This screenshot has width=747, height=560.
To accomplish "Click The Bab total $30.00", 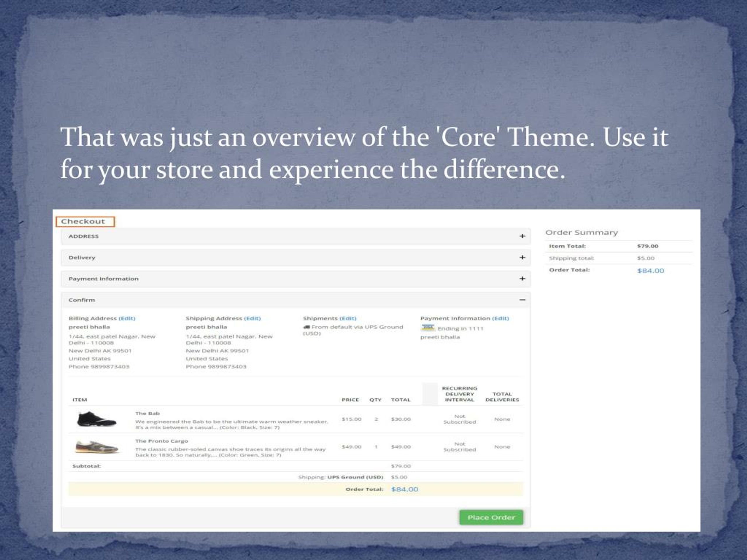I will click(401, 419).
